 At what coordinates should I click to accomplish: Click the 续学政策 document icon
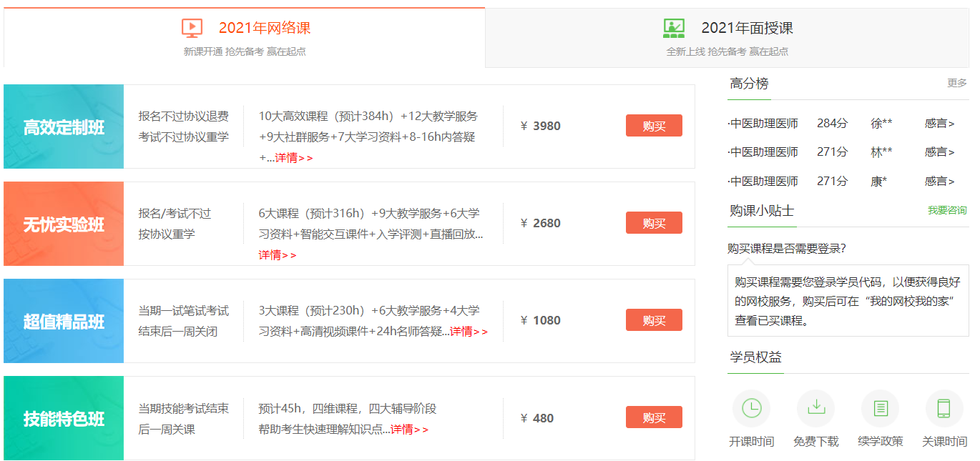pyautogui.click(x=880, y=408)
